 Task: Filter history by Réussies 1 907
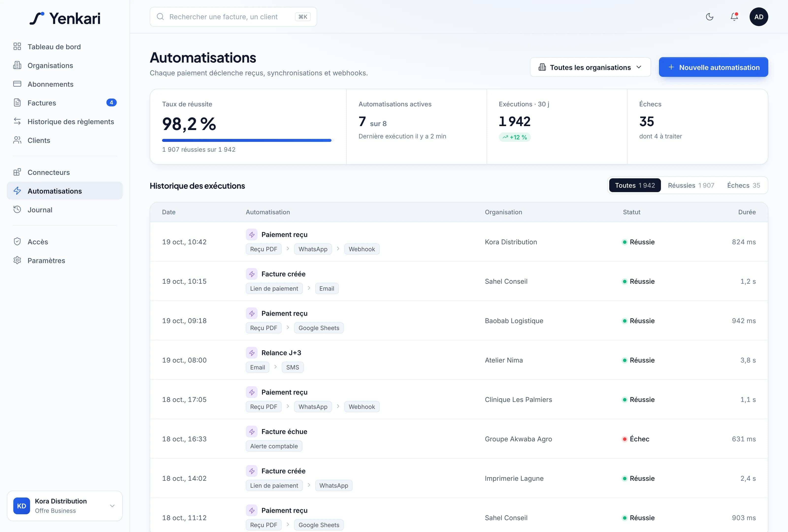(x=691, y=185)
